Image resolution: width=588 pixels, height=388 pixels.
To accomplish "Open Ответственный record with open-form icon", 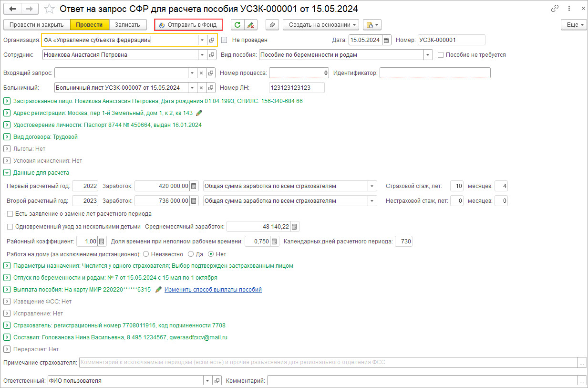I will coord(217,381).
